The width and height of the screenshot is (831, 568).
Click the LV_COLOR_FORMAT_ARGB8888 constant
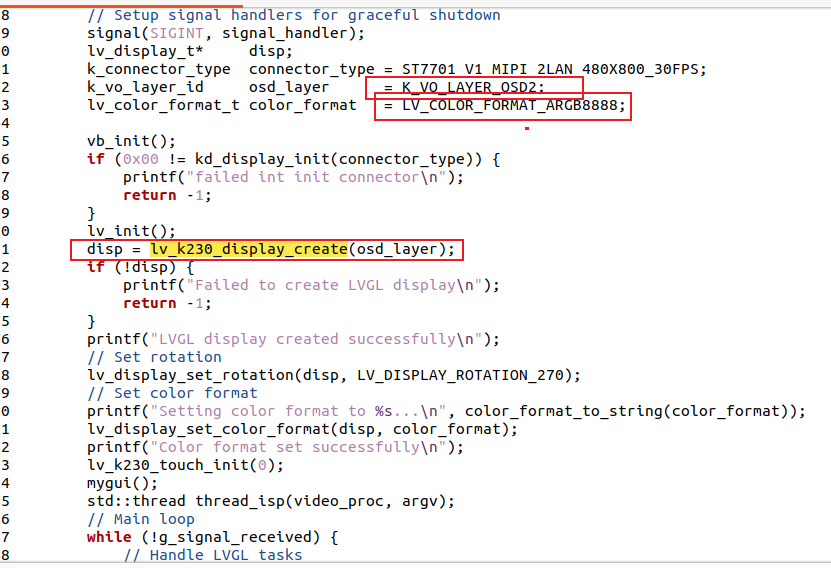(x=513, y=105)
